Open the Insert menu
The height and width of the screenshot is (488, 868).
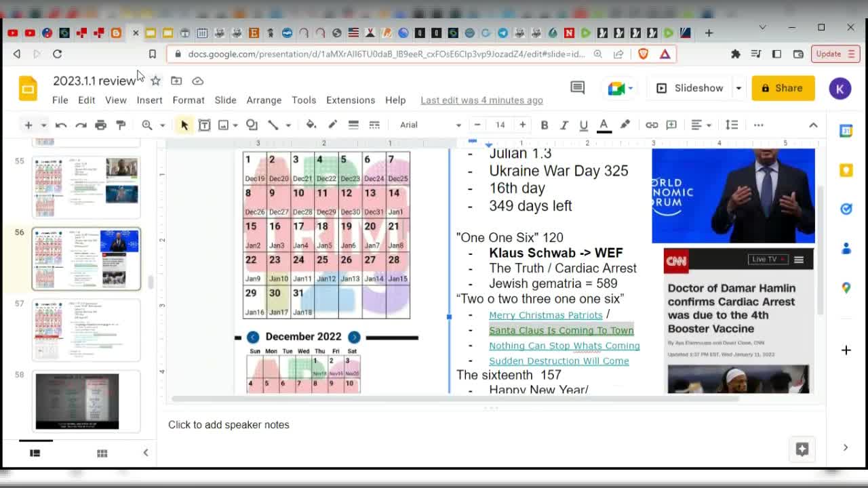point(149,100)
